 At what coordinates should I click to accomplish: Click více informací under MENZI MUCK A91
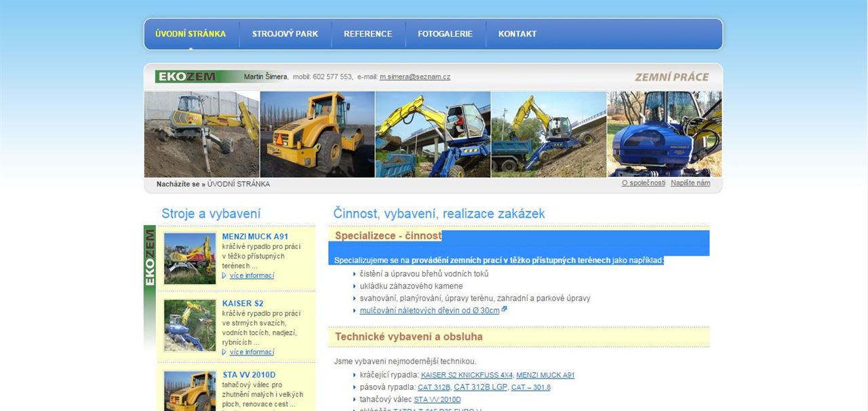click(x=252, y=275)
